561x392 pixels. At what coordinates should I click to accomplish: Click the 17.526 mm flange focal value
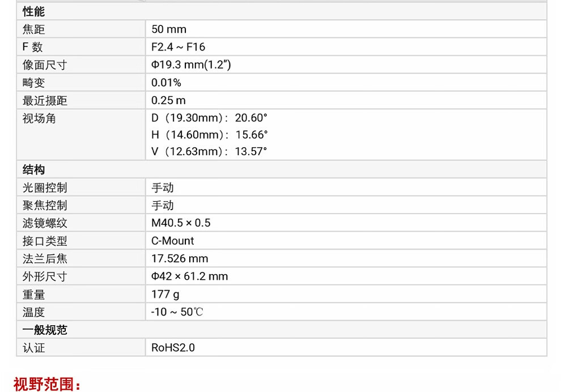180,258
